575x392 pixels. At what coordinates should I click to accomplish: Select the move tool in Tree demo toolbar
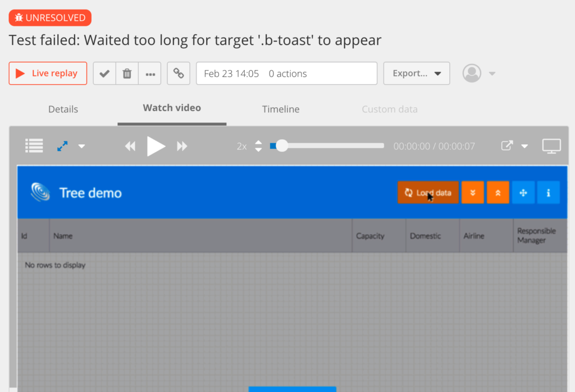pyautogui.click(x=523, y=192)
